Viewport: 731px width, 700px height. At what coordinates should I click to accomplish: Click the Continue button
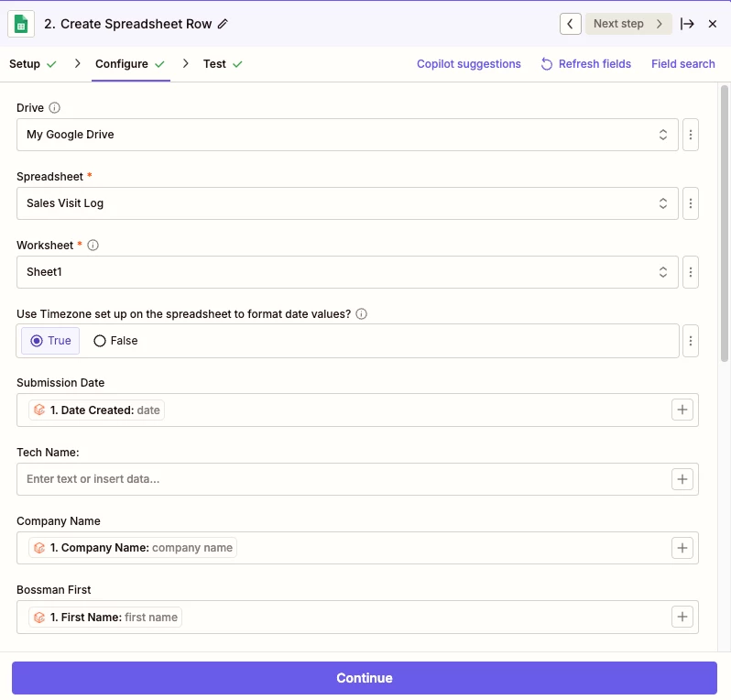[364, 678]
